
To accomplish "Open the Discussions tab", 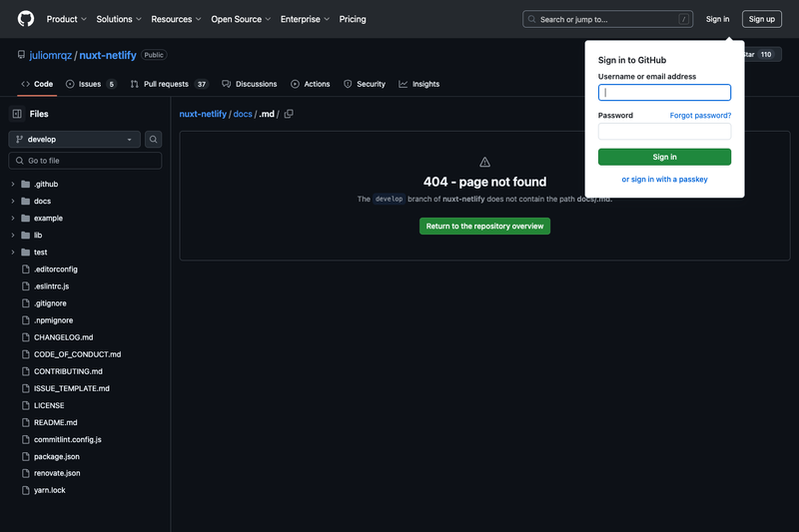I will coord(249,84).
